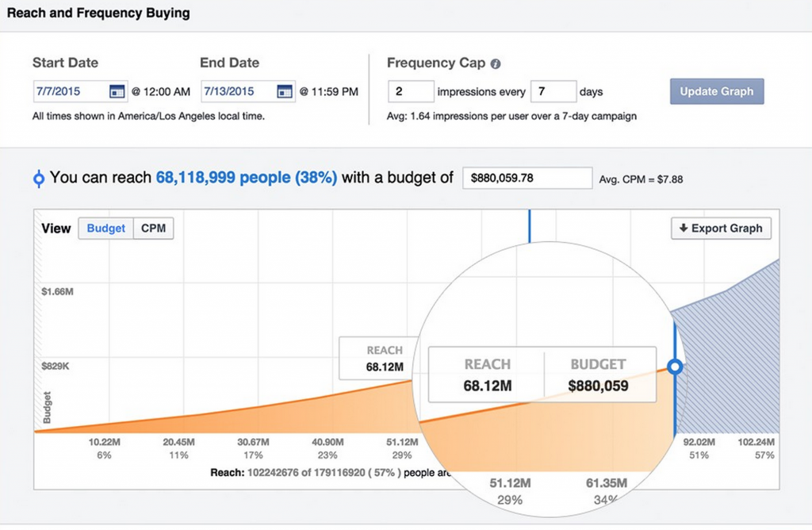This screenshot has width=812, height=530.
Task: Click the 'Reach and Frequency Buying' heading
Action: [x=98, y=13]
